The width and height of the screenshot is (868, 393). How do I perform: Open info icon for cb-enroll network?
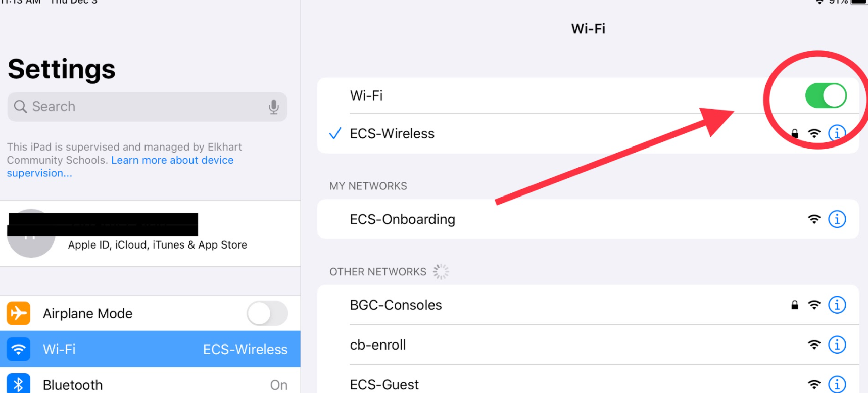click(x=837, y=345)
